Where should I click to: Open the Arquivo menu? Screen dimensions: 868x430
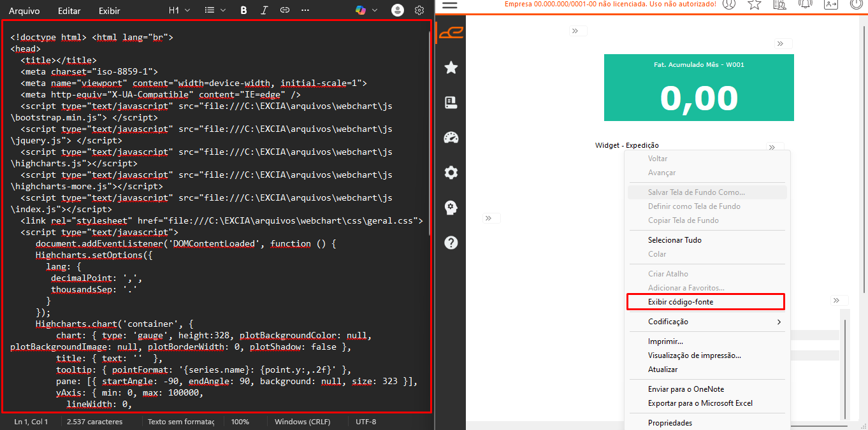(24, 11)
